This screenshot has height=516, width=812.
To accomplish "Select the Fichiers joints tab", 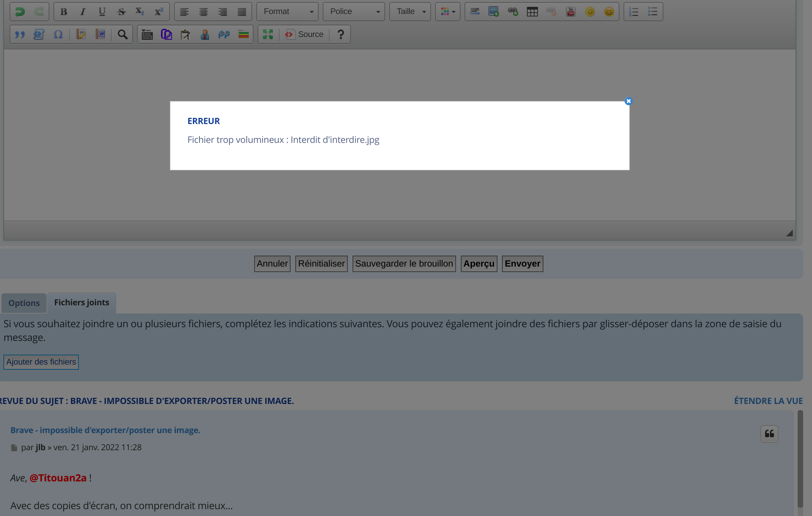I will coord(82,303).
